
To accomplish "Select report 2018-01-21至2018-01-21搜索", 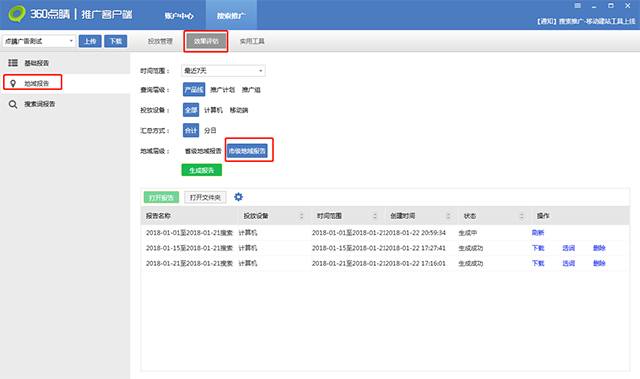I will click(x=189, y=264).
